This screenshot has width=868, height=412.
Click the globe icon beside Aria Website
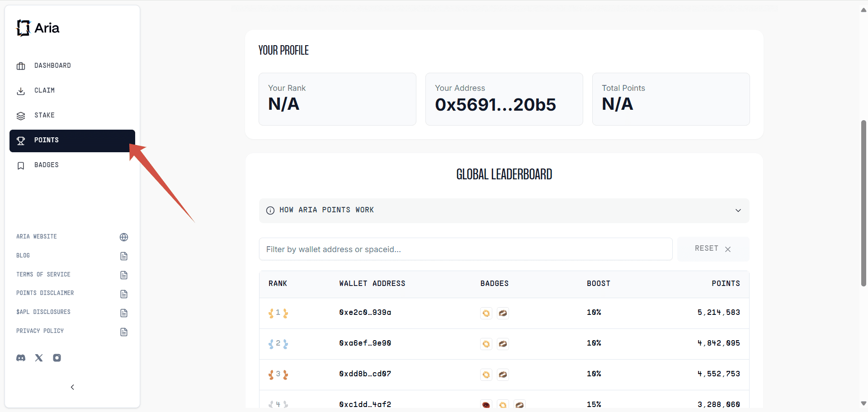tap(124, 237)
